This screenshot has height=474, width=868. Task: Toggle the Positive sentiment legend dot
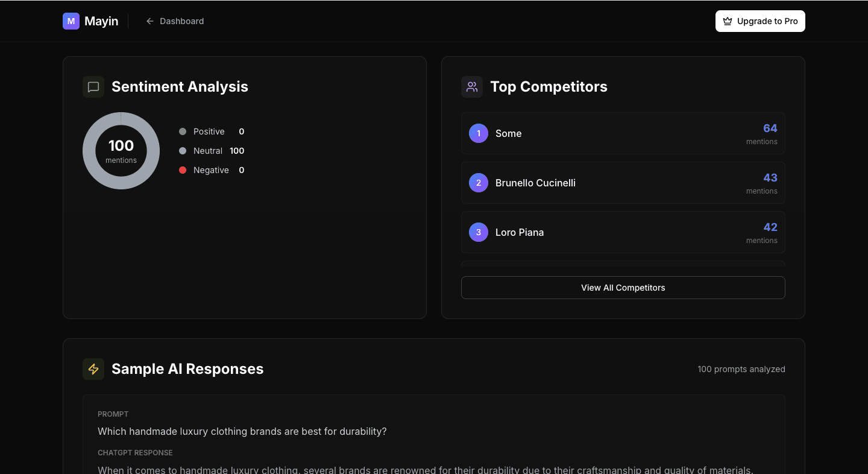(x=183, y=131)
